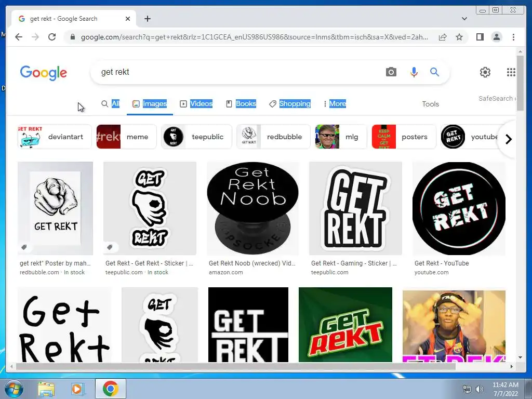Expand the tab search chevron

click(x=464, y=19)
